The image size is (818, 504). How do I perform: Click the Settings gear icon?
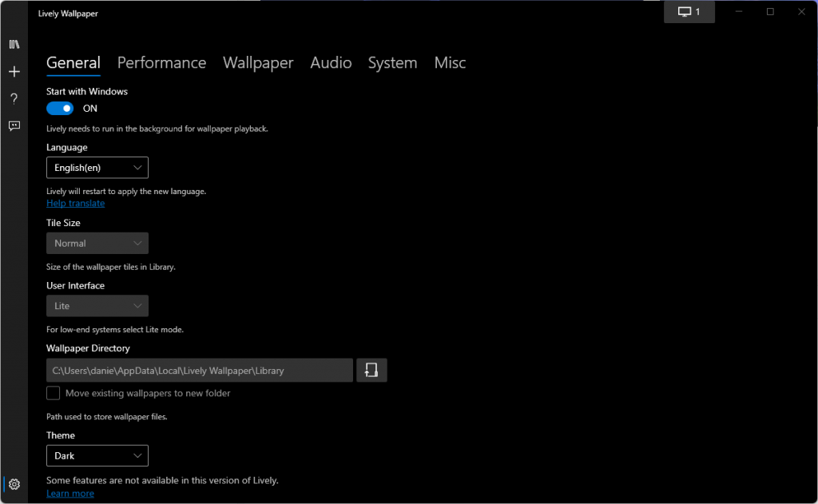pyautogui.click(x=14, y=484)
